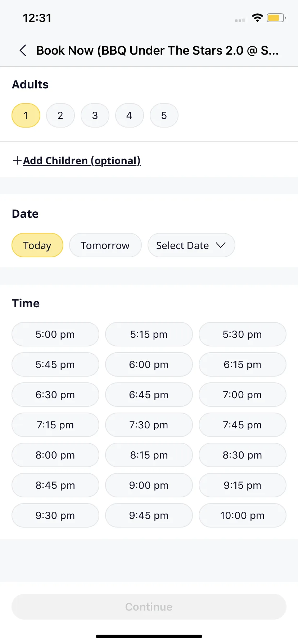
Task: Switch date to Tomorrow
Action: (x=105, y=245)
